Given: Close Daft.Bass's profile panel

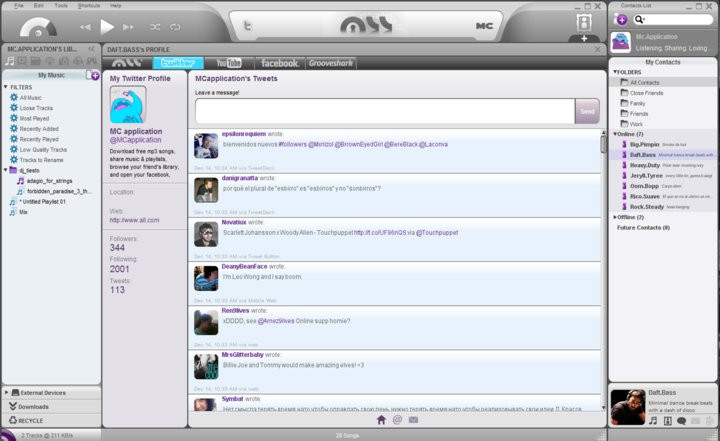Looking at the screenshot, I should tap(597, 49).
